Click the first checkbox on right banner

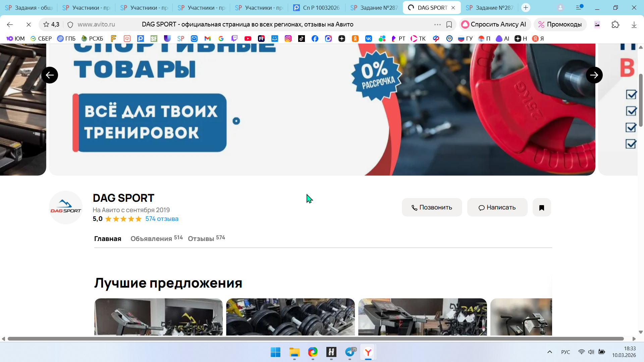point(631,95)
